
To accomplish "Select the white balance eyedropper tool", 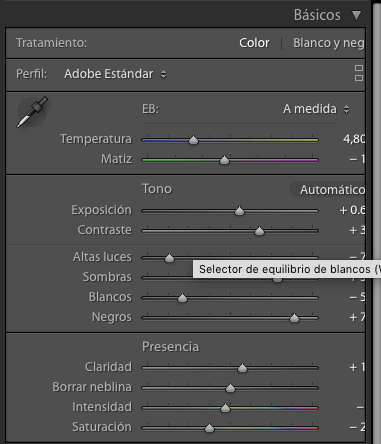I will (32, 112).
